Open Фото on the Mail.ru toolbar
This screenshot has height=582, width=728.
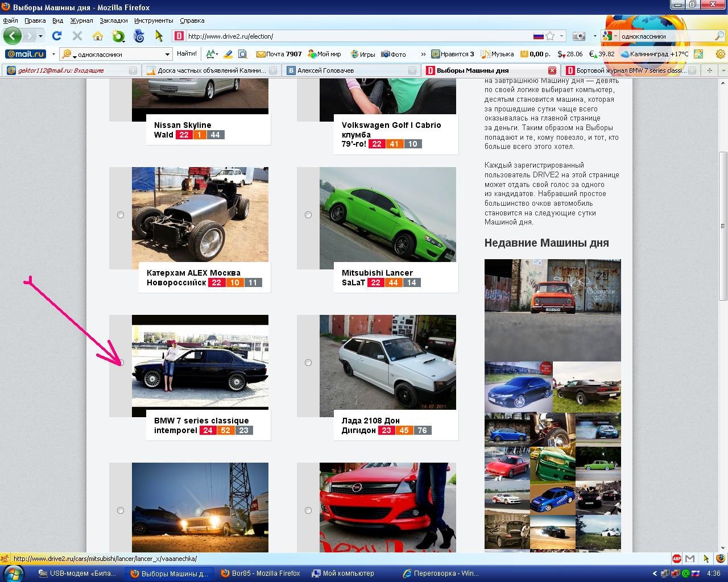click(394, 54)
